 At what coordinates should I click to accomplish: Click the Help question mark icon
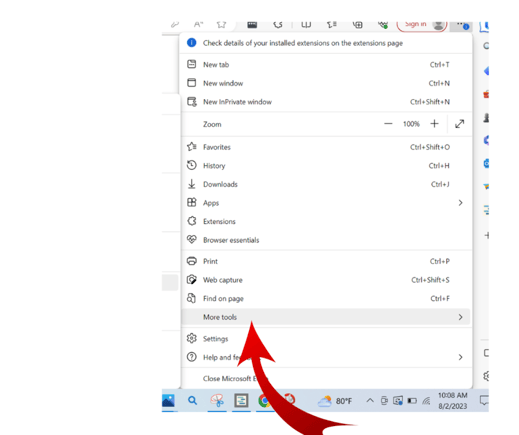192,357
